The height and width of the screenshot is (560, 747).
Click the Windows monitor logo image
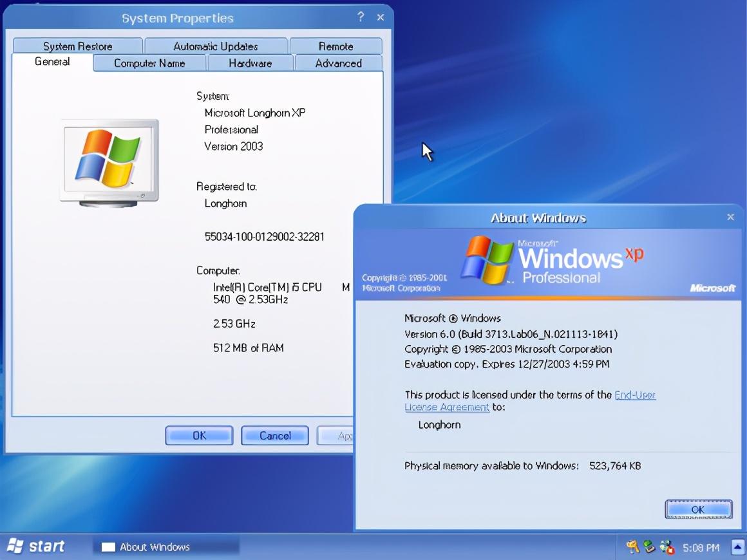click(109, 163)
